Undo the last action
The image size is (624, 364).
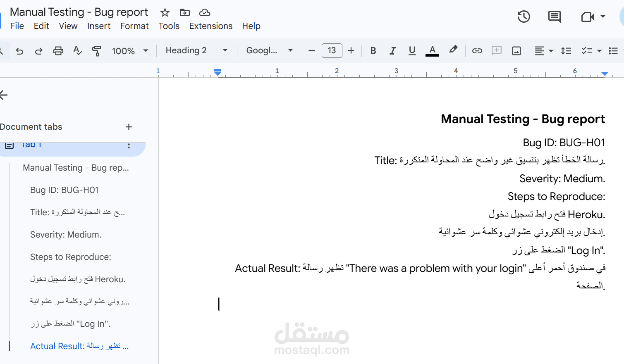(x=19, y=51)
